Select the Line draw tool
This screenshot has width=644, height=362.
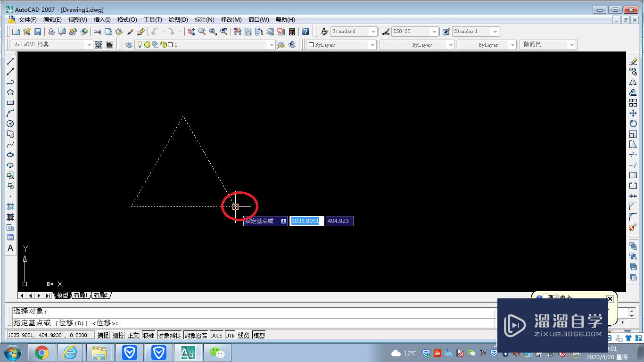tap(10, 61)
